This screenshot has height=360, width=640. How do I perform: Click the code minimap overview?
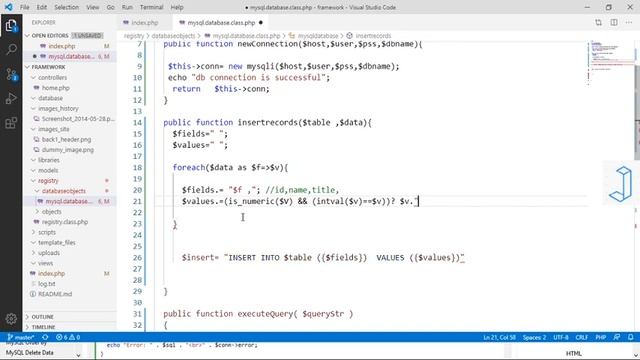pyautogui.click(x=611, y=62)
